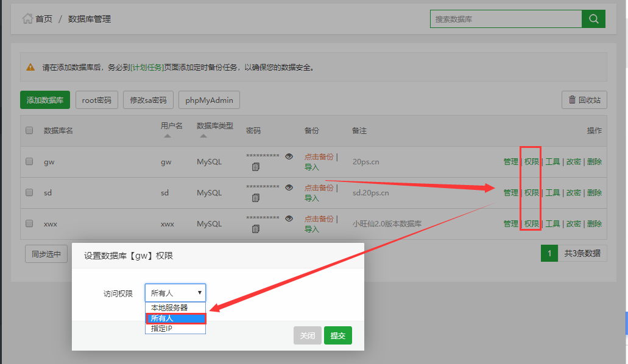The width and height of the screenshot is (628, 364).
Task: Choose 所有人 option in dropdown list
Action: (x=175, y=318)
